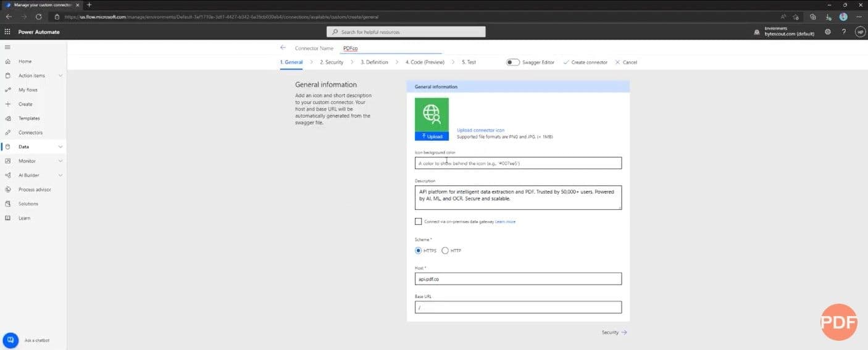Image resolution: width=868 pixels, height=350 pixels.
Task: Switch to the 2. Security step tab
Action: pos(332,62)
